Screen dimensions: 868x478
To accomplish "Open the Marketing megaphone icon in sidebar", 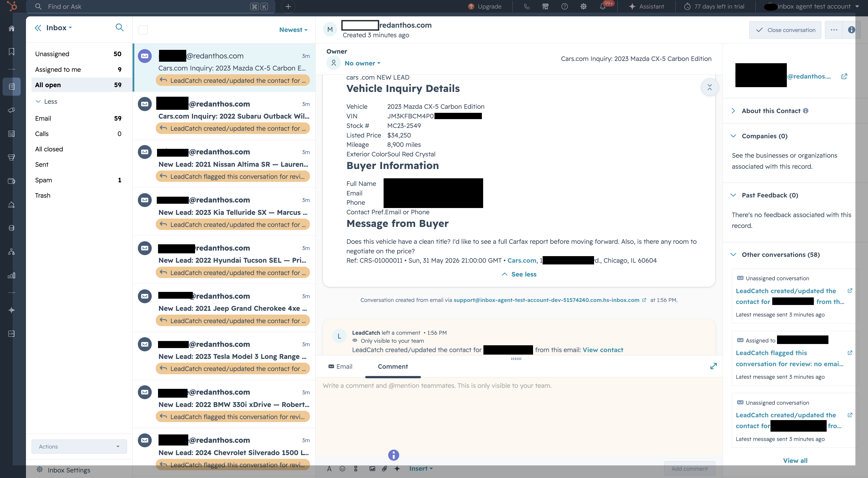I will pyautogui.click(x=11, y=110).
